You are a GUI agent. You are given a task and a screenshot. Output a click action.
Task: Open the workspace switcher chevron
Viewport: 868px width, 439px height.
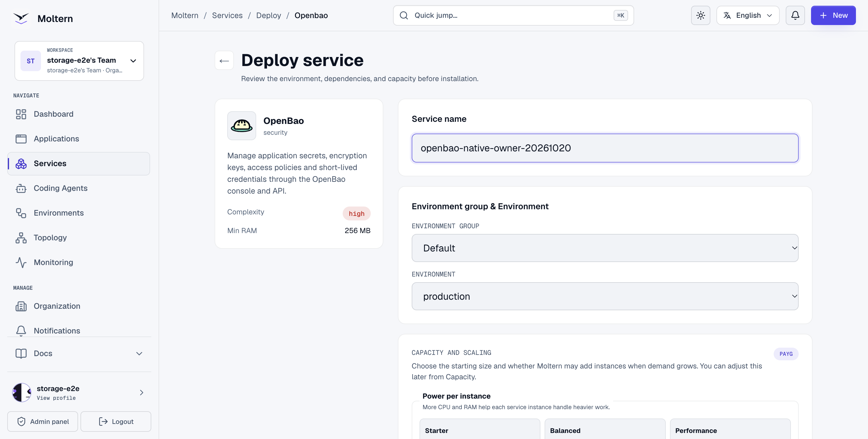(x=133, y=61)
